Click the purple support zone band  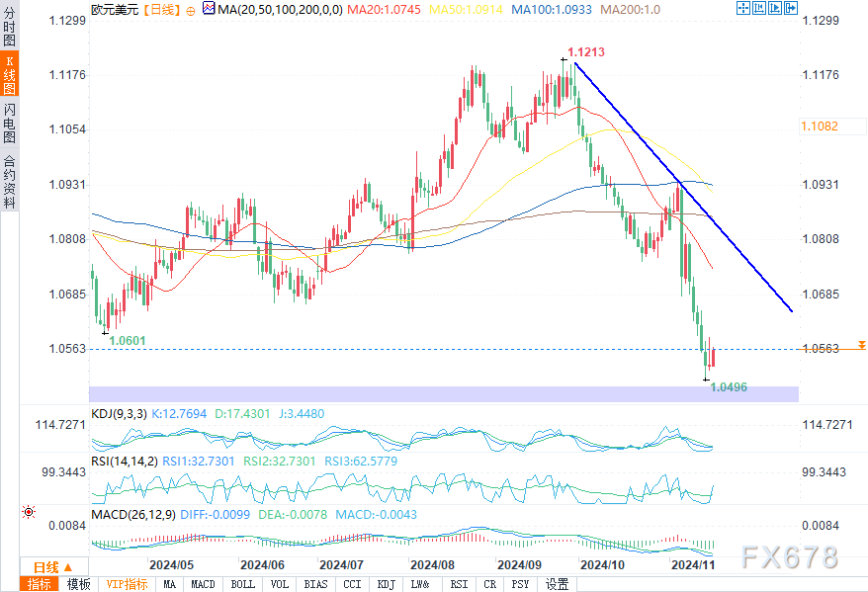(444, 394)
